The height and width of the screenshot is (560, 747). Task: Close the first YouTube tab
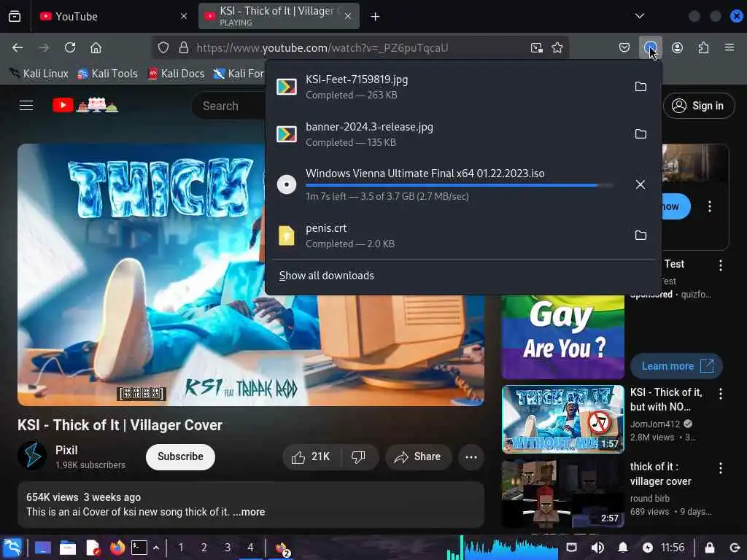click(x=184, y=16)
